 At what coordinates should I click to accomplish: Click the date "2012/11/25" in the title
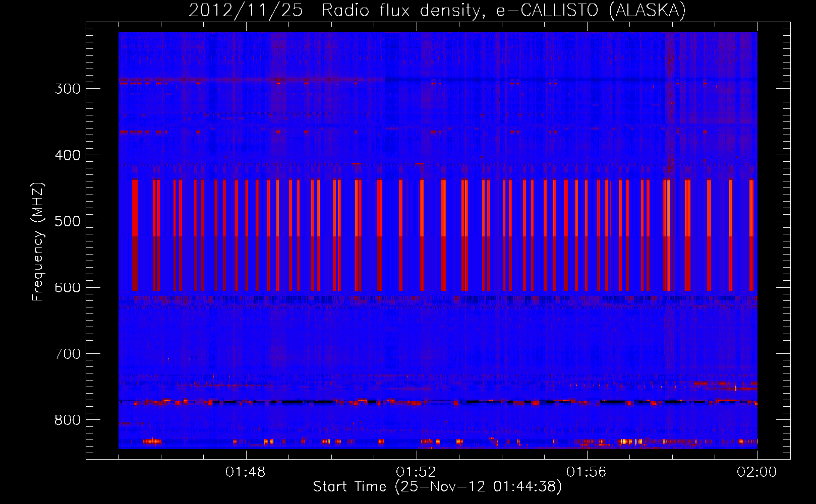(246, 10)
